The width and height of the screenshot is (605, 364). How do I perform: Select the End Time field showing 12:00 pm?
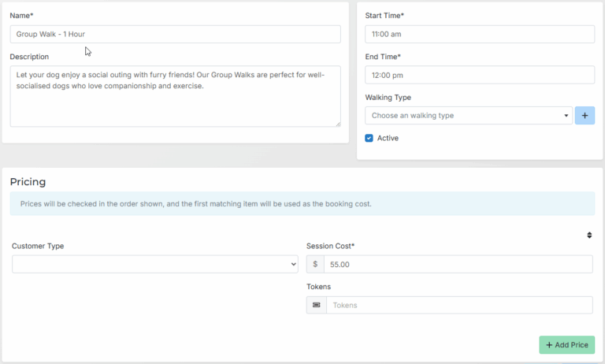(479, 75)
